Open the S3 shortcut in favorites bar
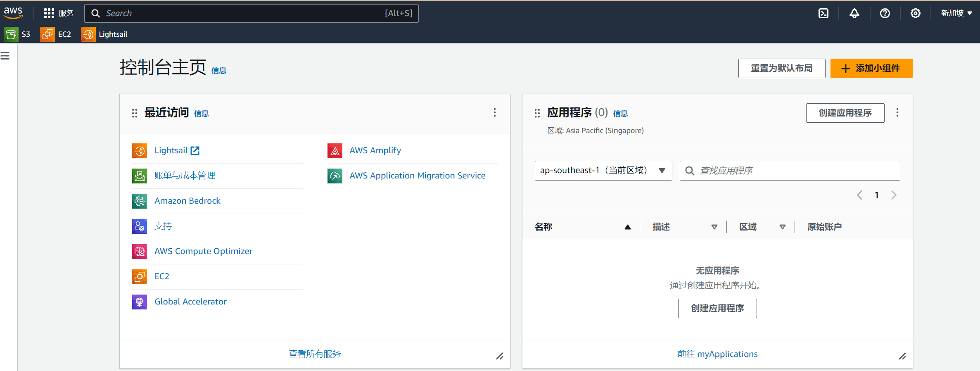This screenshot has width=980, height=371. (x=17, y=34)
